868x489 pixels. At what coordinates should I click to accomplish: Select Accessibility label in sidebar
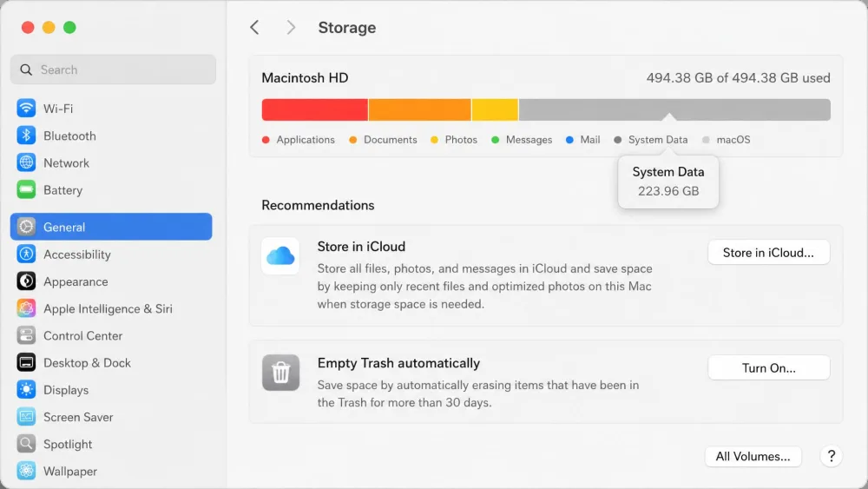pyautogui.click(x=77, y=254)
